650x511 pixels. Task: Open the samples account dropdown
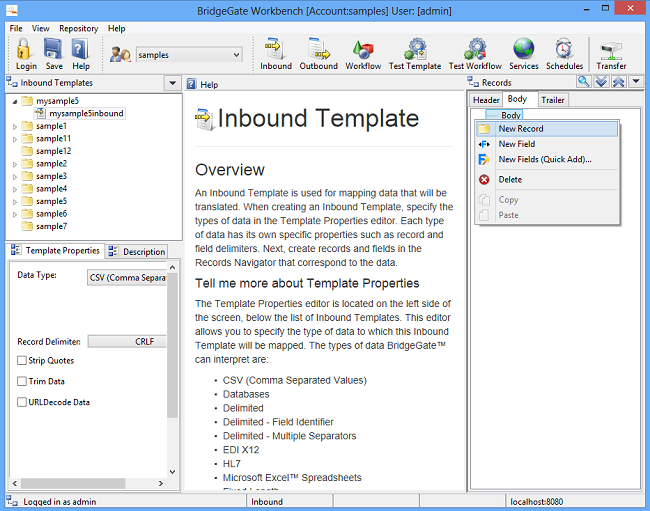click(x=236, y=55)
